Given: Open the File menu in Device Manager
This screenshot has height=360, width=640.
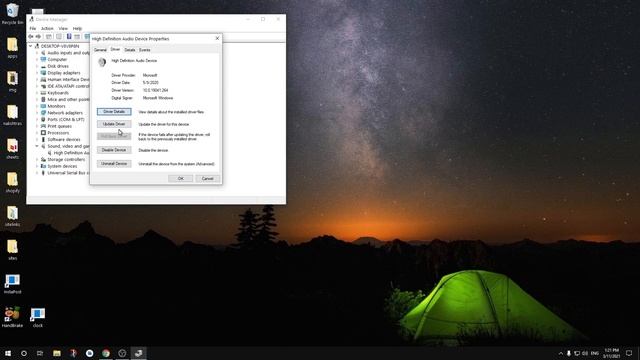Looking at the screenshot, I should tap(33, 29).
